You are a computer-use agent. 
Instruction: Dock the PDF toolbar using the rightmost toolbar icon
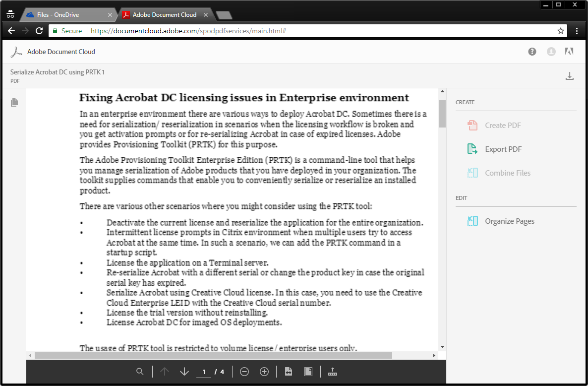(x=333, y=372)
